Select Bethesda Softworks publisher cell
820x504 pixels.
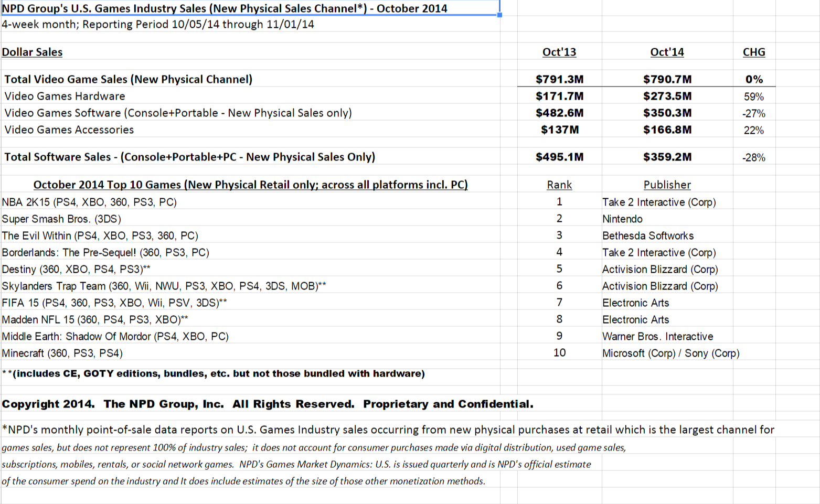click(x=648, y=235)
